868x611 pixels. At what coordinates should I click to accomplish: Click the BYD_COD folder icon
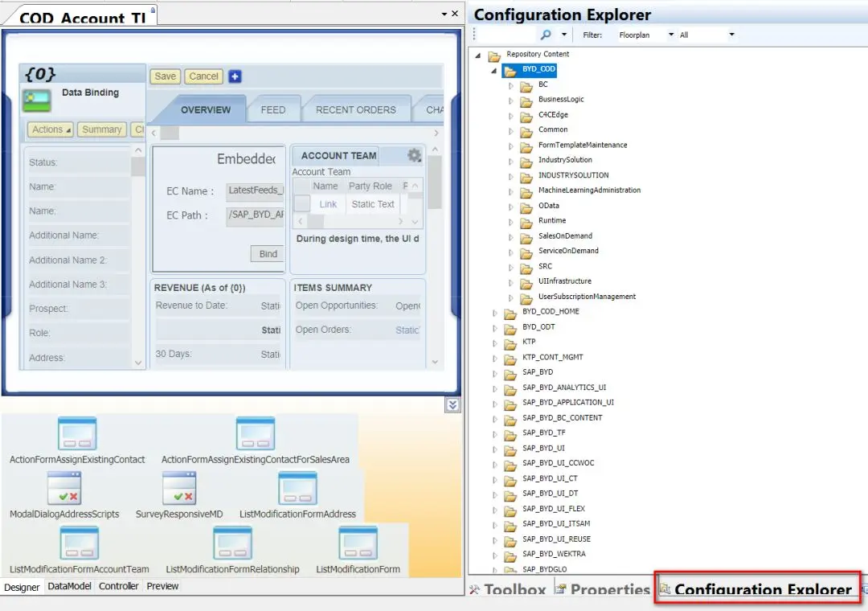click(510, 71)
